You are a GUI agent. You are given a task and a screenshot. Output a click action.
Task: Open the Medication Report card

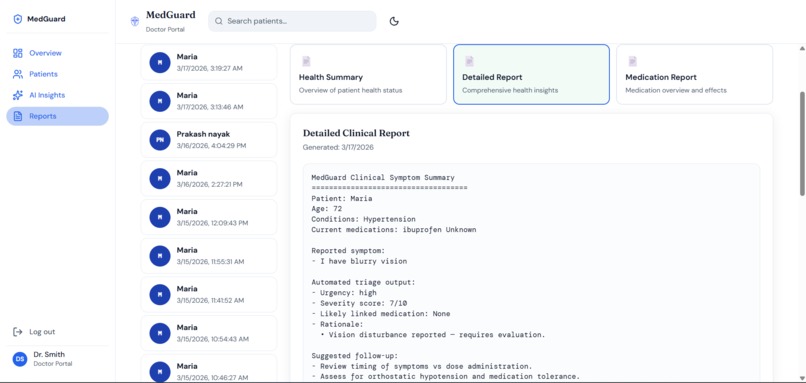click(x=694, y=75)
